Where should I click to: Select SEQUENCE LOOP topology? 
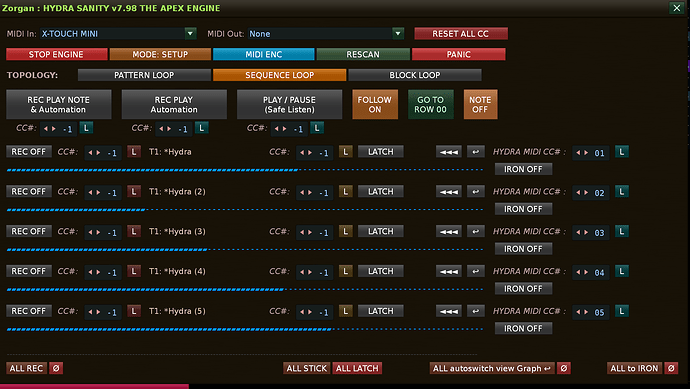click(279, 75)
